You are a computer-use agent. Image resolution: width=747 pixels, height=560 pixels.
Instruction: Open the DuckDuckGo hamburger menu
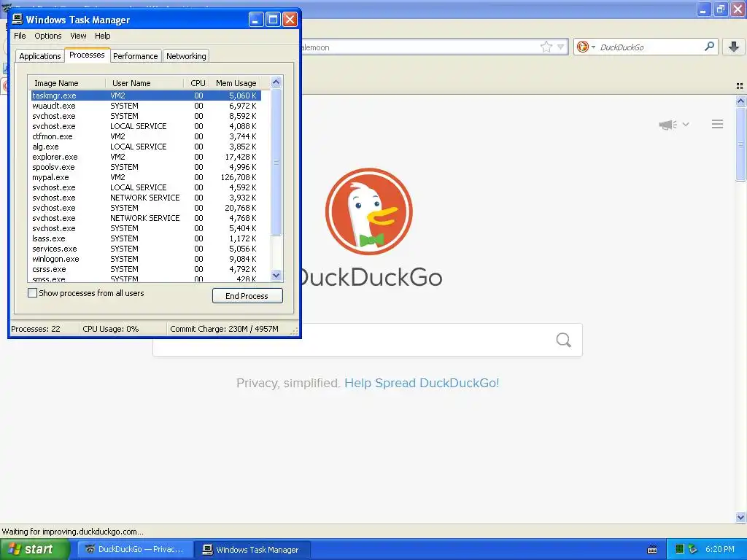[x=718, y=124]
